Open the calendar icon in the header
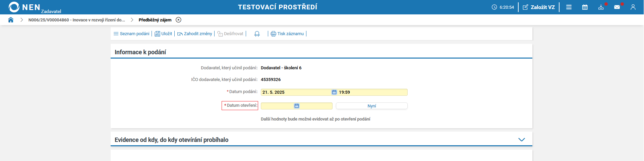This screenshot has height=161, width=644. [x=585, y=7]
